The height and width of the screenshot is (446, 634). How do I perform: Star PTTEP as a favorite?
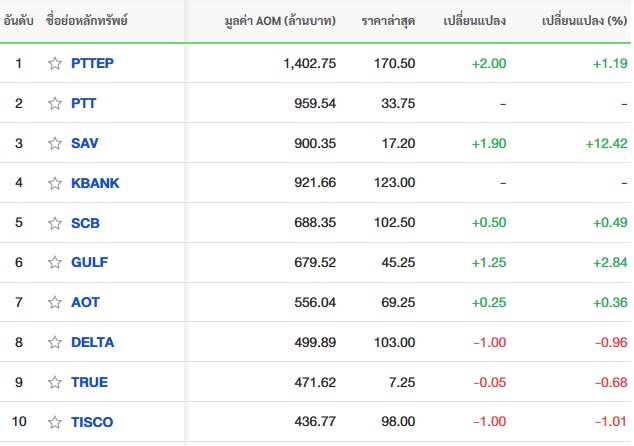[x=55, y=63]
